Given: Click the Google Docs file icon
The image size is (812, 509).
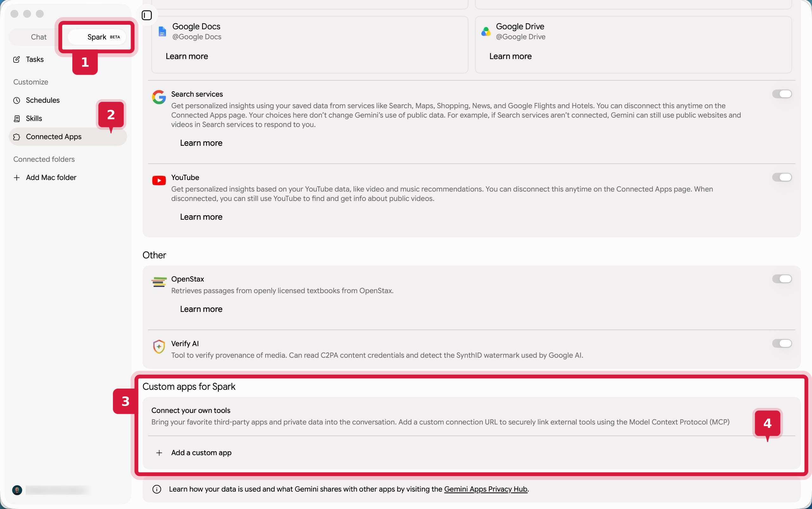Looking at the screenshot, I should click(162, 31).
